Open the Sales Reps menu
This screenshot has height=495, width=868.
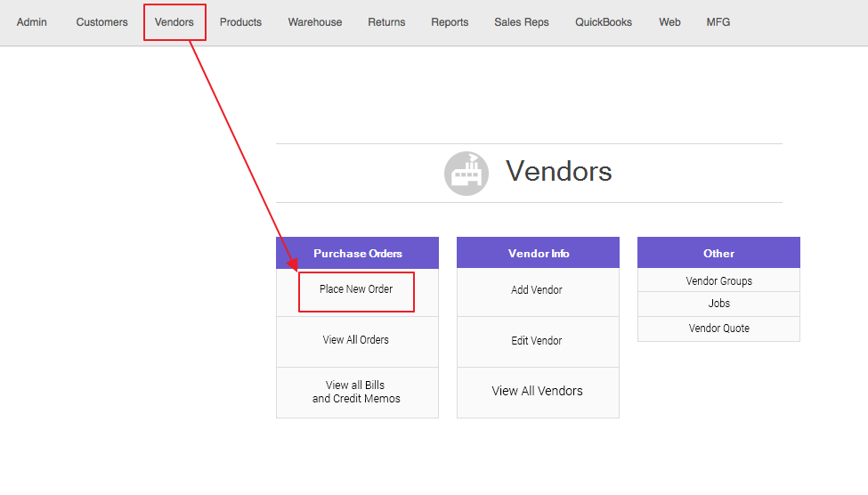(522, 22)
